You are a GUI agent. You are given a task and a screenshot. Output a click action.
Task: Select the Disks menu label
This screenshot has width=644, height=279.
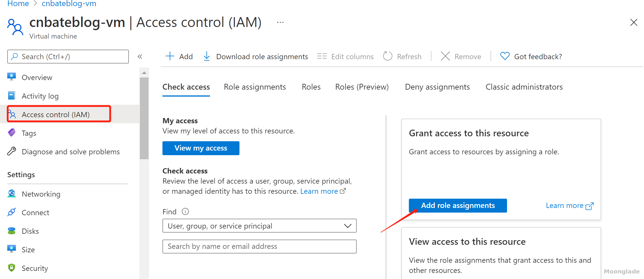click(30, 231)
